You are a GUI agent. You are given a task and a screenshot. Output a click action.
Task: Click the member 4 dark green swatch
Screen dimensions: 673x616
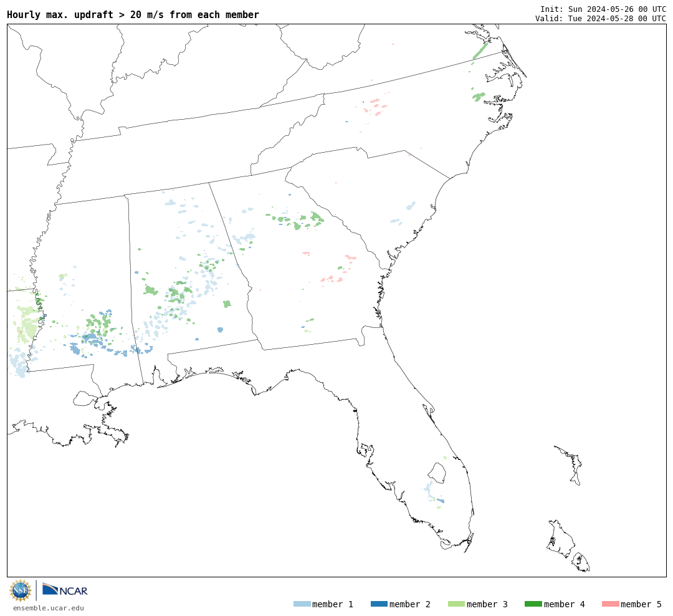(x=533, y=604)
